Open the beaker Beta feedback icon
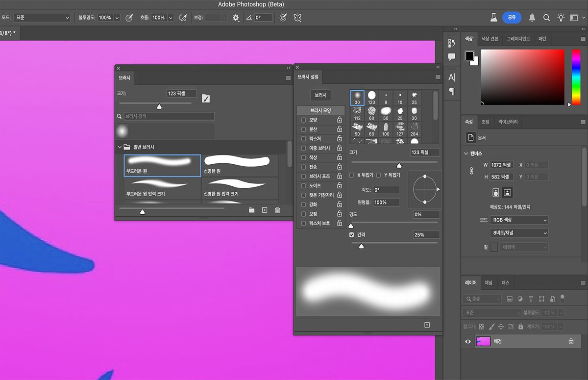The image size is (588, 380). 494,18
